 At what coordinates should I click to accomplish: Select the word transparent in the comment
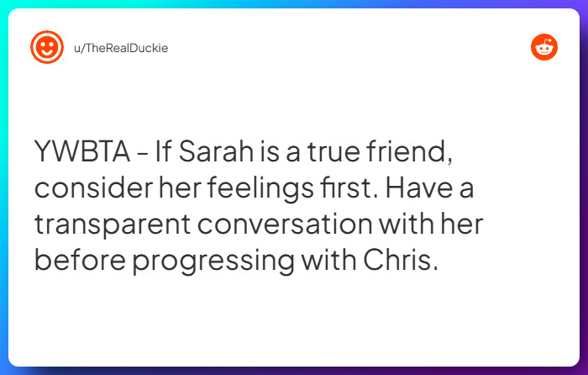tap(113, 225)
